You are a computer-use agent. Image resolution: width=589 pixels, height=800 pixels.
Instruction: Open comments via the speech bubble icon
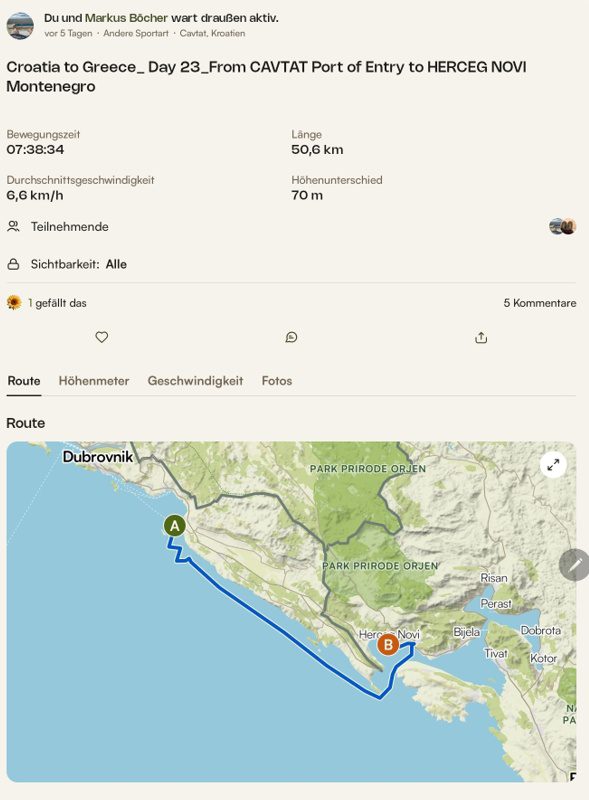291,337
